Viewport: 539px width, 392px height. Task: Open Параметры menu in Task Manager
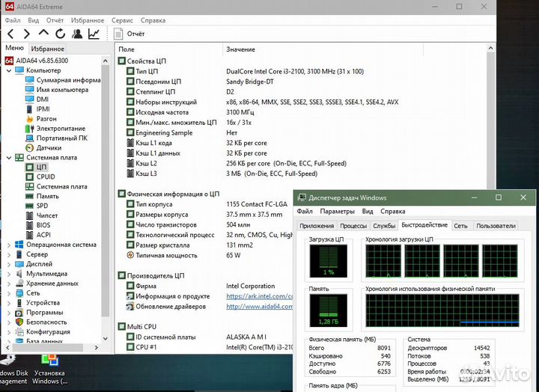point(337,211)
